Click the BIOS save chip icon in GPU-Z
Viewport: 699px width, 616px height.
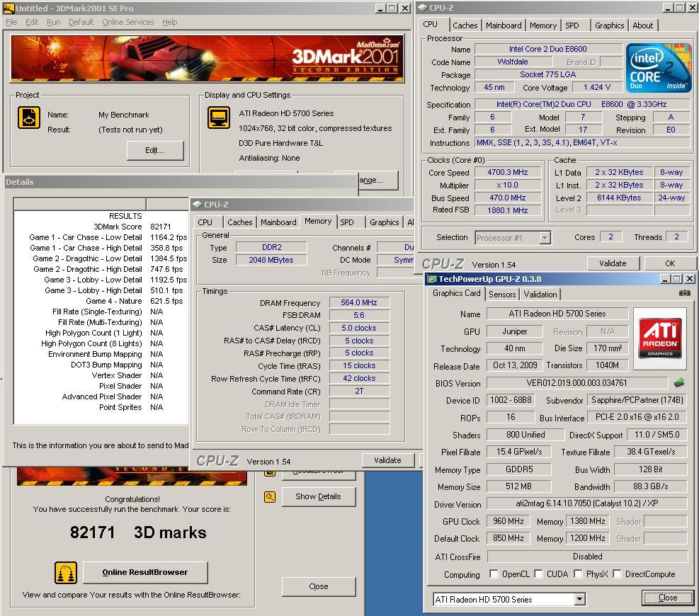click(x=678, y=382)
